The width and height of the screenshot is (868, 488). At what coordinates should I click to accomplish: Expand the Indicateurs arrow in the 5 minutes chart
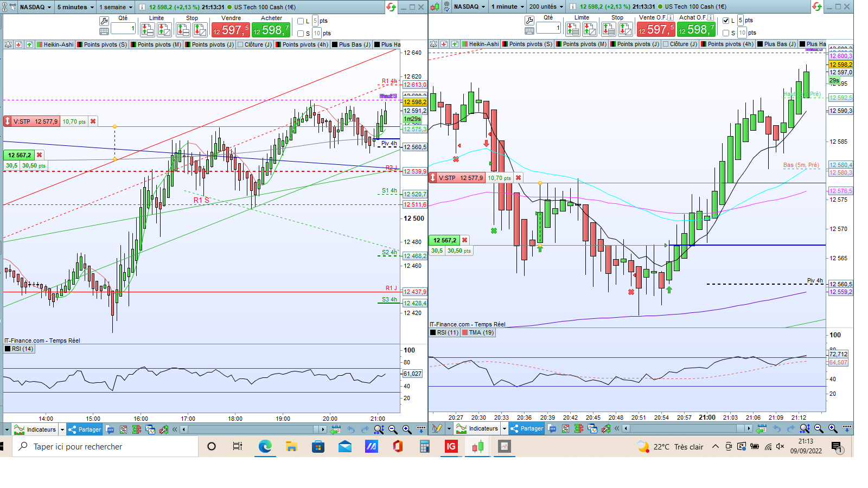[62, 429]
